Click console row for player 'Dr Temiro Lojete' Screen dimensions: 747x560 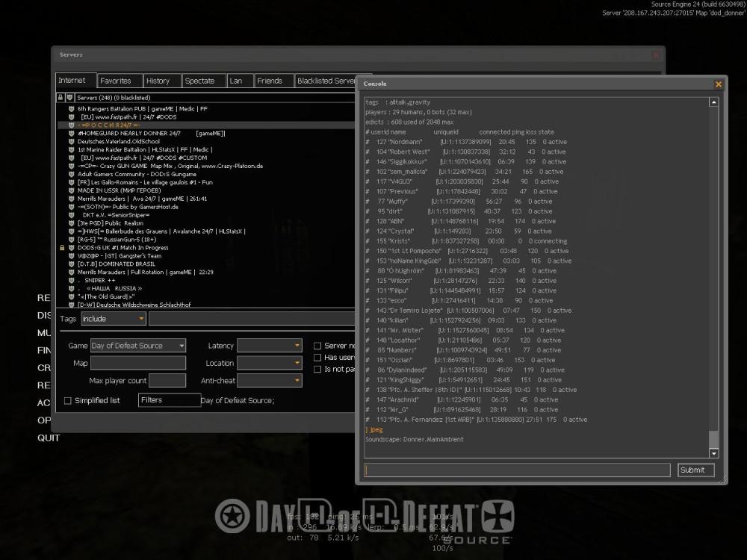click(468, 311)
